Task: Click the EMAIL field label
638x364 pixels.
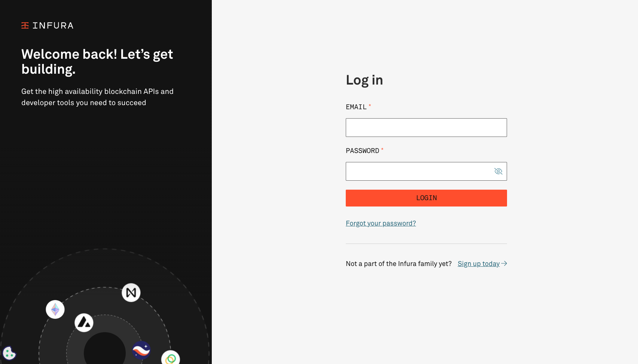Action: point(356,107)
